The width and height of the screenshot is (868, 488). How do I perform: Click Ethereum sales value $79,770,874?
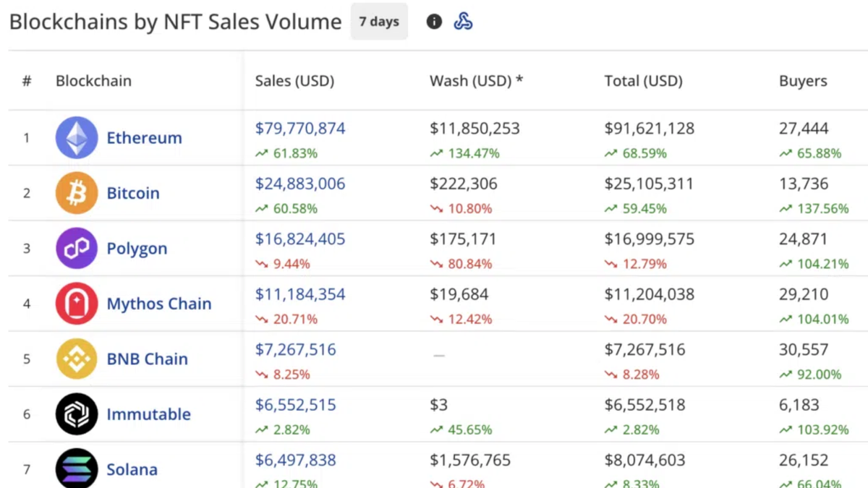tap(300, 129)
